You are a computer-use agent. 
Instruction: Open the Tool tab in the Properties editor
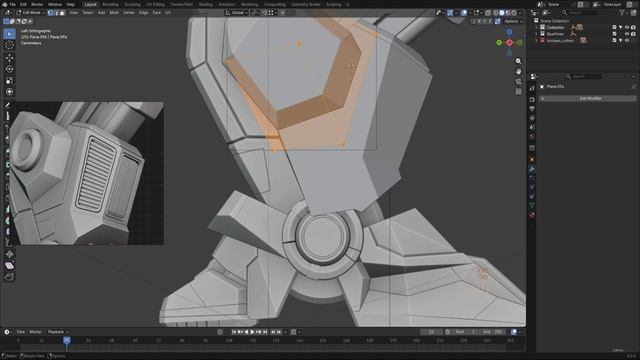coord(532,88)
